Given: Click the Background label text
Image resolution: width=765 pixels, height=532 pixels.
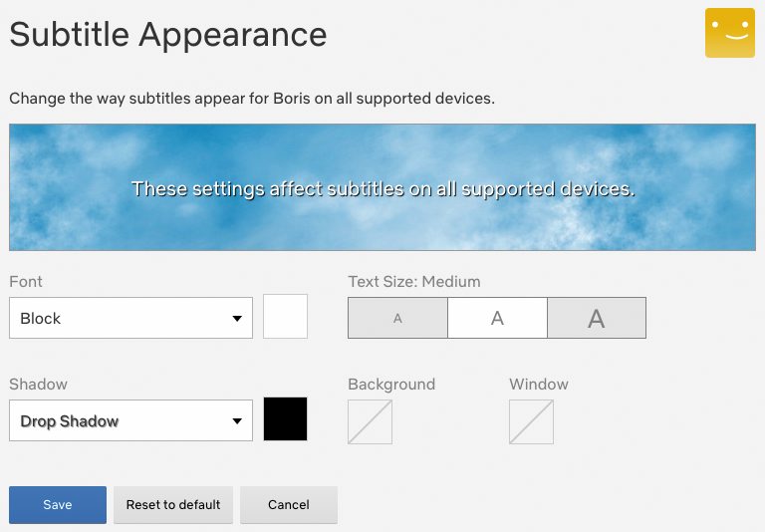Looking at the screenshot, I should pos(391,385).
